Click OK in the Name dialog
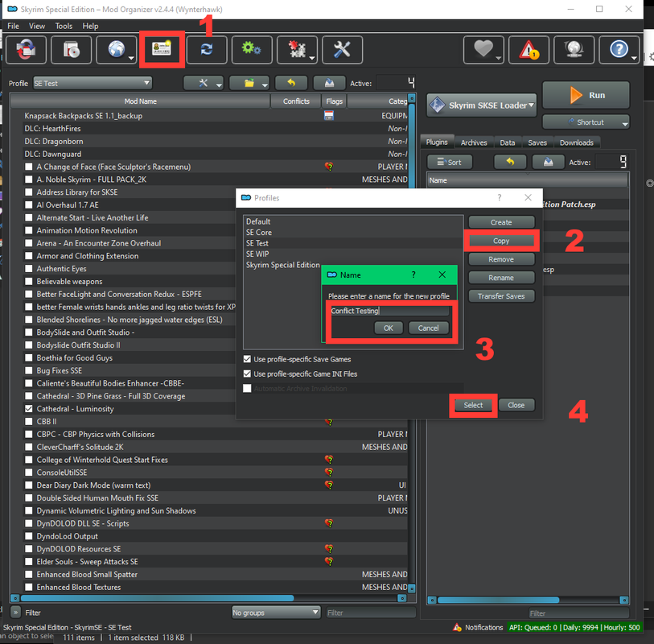 [x=389, y=328]
